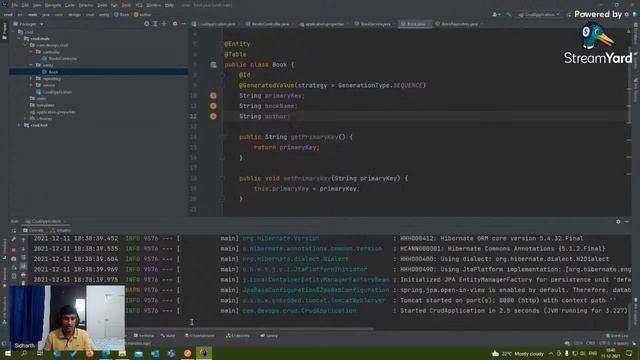Click gutter icon beside bookName field
Viewport: 640px width, 360px height.
coord(213,106)
